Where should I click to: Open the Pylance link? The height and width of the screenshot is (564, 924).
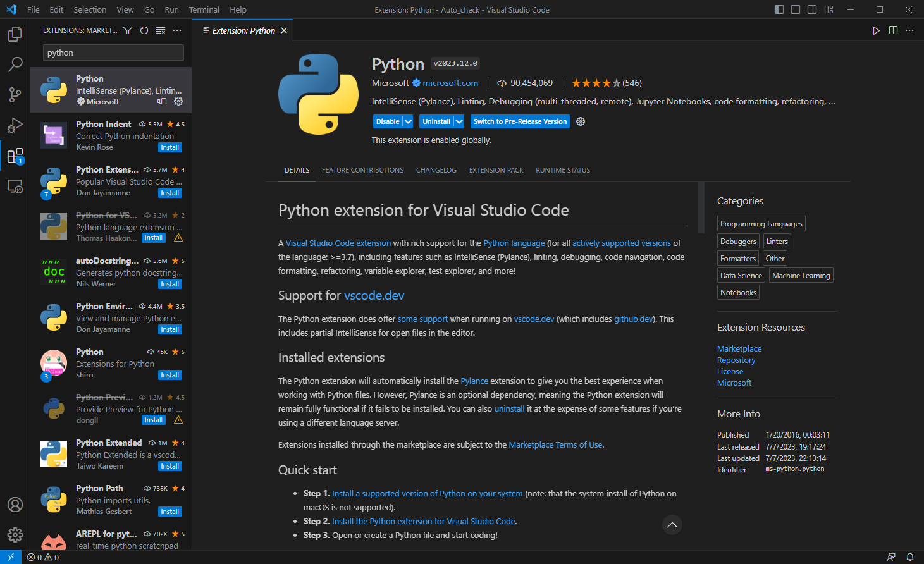pos(474,381)
